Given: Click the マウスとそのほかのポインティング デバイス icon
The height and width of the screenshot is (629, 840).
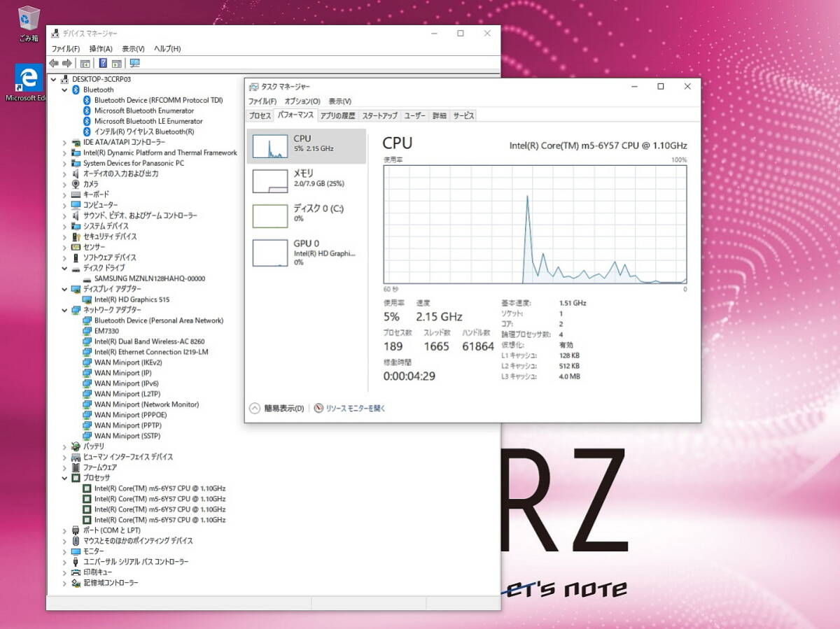Looking at the screenshot, I should click(76, 541).
